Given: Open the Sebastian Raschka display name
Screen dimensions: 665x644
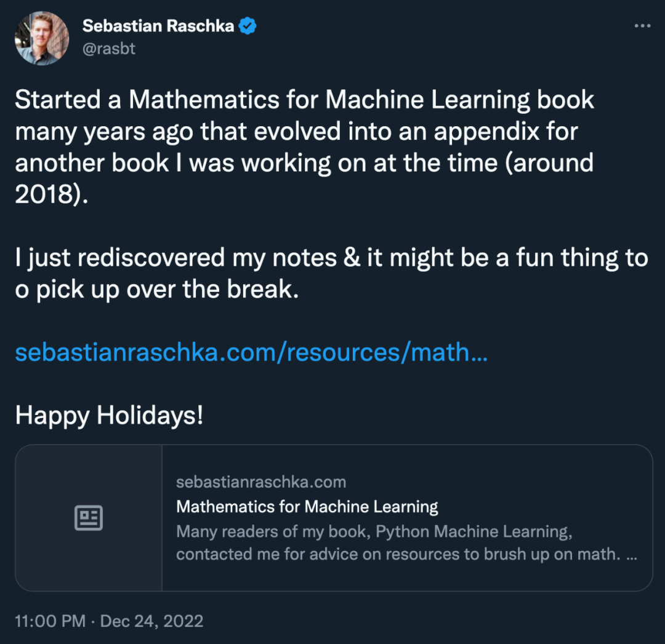Looking at the screenshot, I should (158, 26).
